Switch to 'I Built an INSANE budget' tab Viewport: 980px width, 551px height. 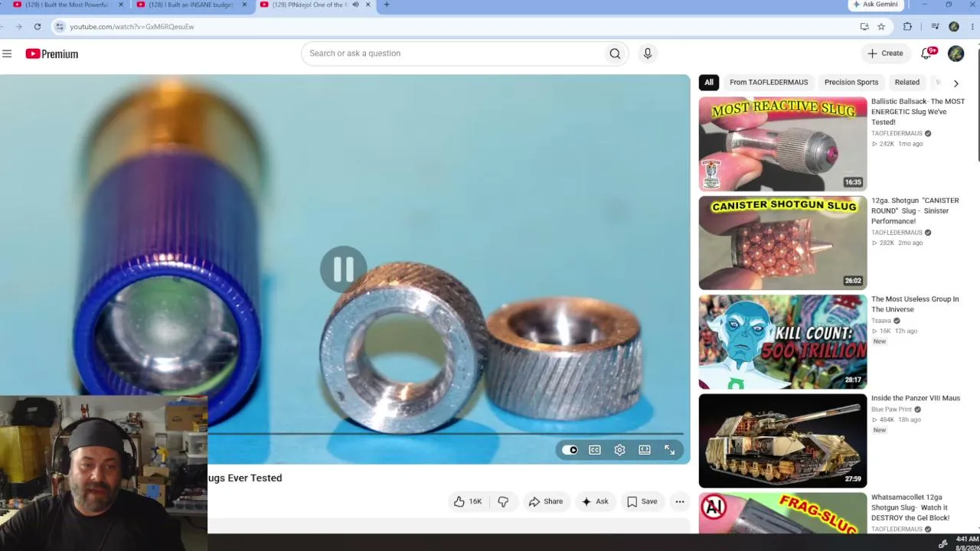coord(189,5)
